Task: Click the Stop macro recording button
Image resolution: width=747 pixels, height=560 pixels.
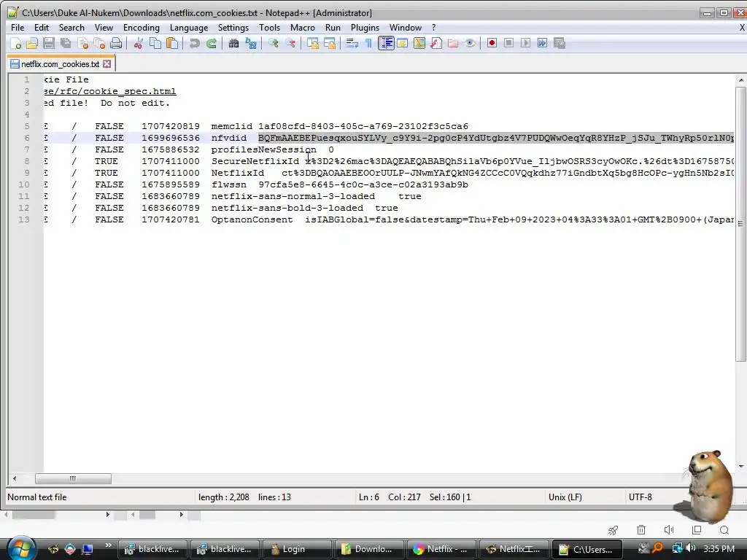Action: [508, 43]
